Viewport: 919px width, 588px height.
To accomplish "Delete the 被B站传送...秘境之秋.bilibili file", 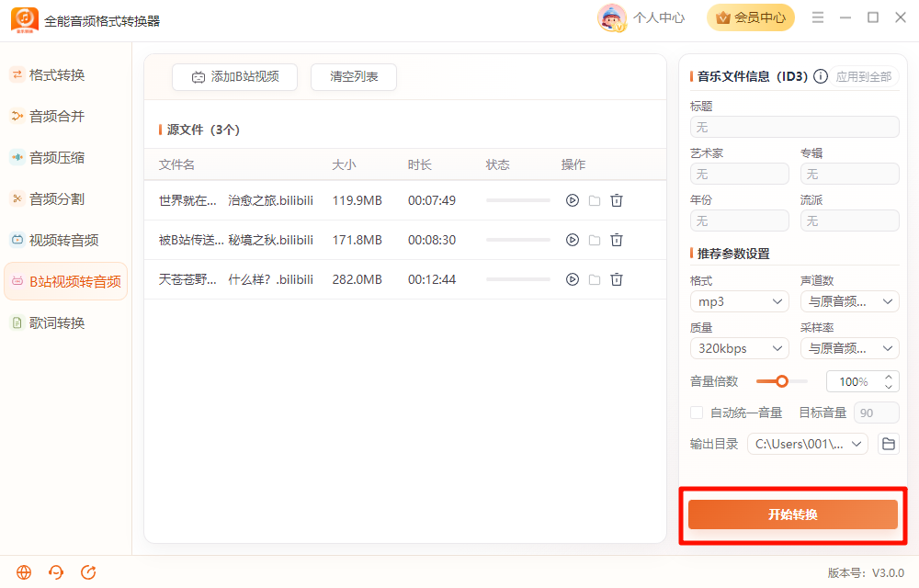I will (x=617, y=240).
